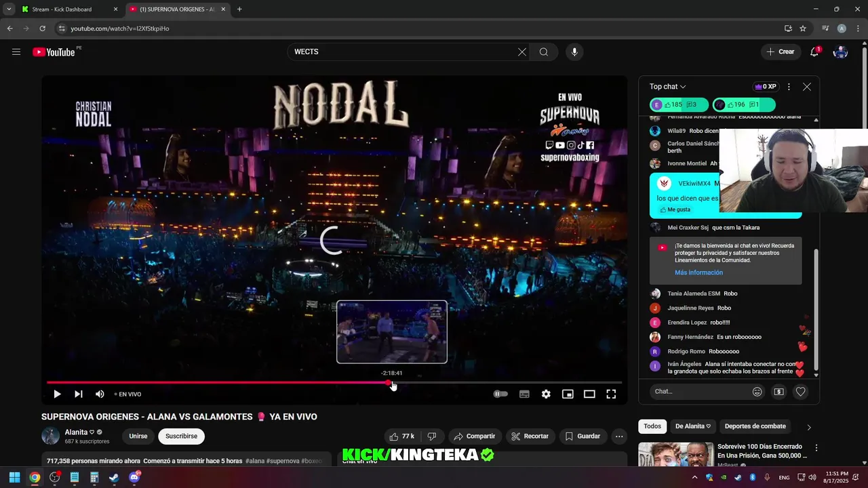868x488 pixels.
Task: Select the De Alanita filter chip
Action: (x=693, y=426)
